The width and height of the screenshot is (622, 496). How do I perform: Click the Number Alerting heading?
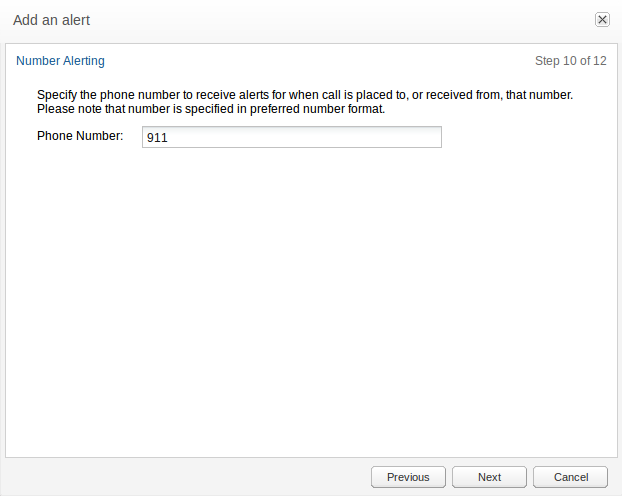coord(60,61)
